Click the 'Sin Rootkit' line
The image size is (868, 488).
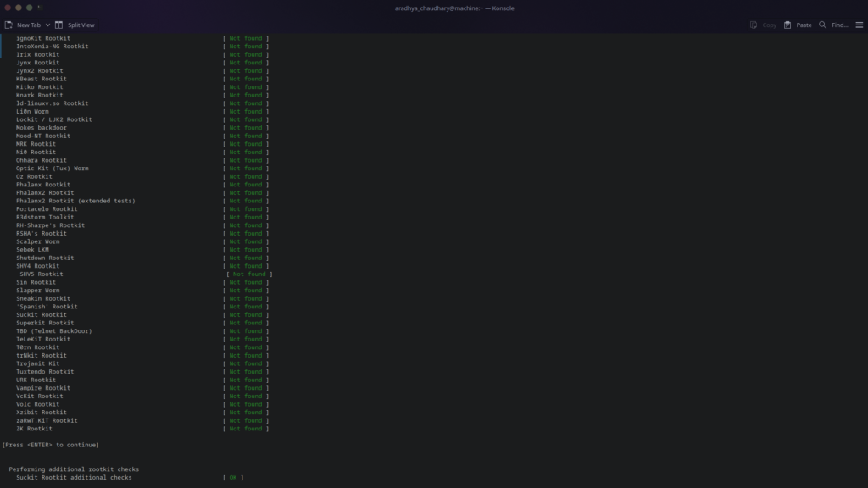click(x=36, y=282)
